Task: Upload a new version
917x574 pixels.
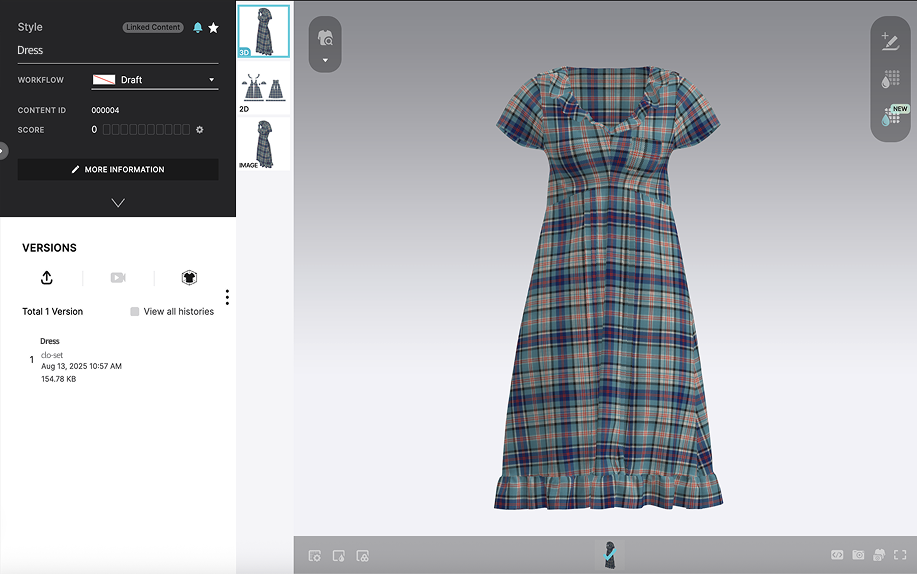Action: [47, 277]
